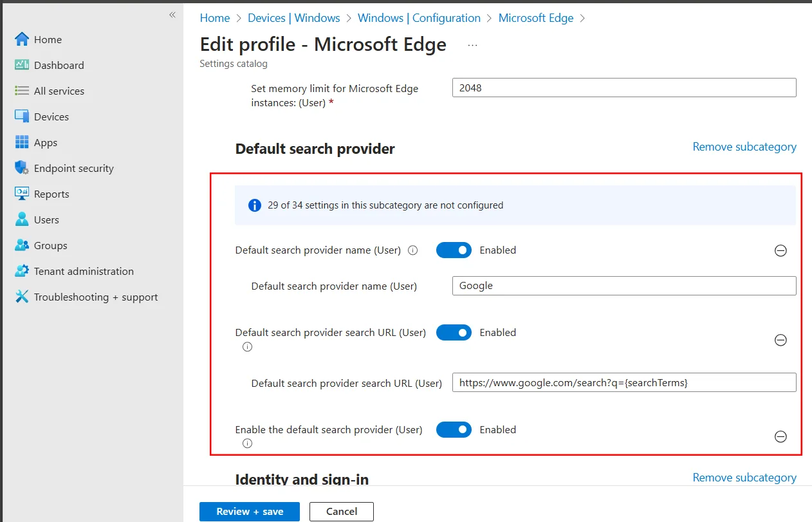Toggle Default search provider search URL Enabled switch
Viewport: 812px width, 522px height.
click(x=454, y=333)
